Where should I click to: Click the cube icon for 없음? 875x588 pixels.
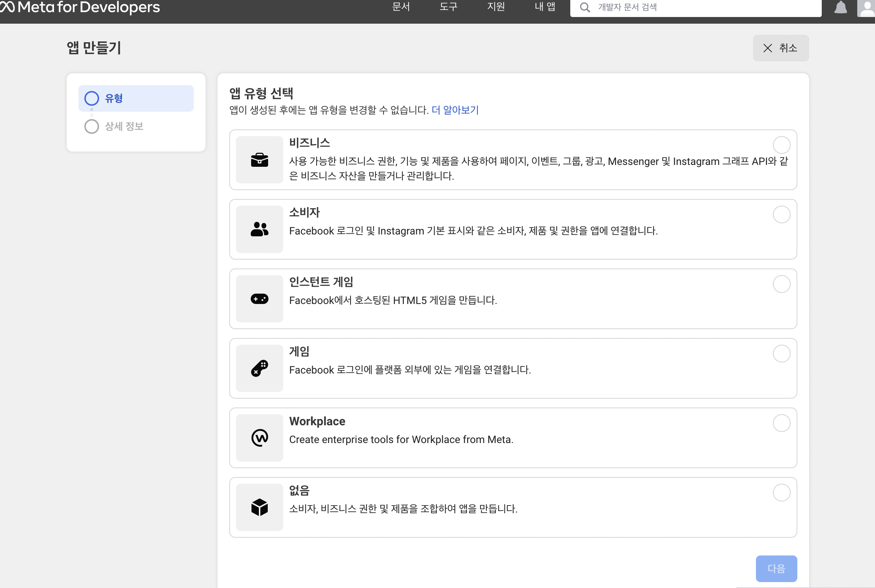tap(259, 507)
